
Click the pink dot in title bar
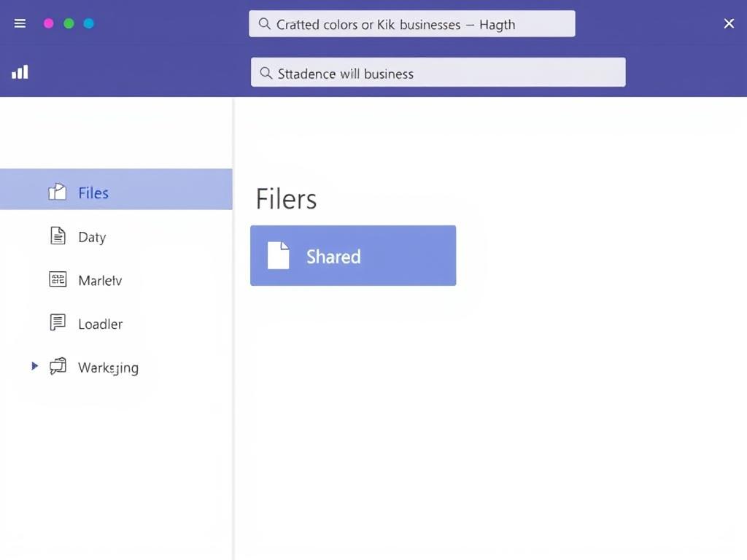(x=49, y=23)
